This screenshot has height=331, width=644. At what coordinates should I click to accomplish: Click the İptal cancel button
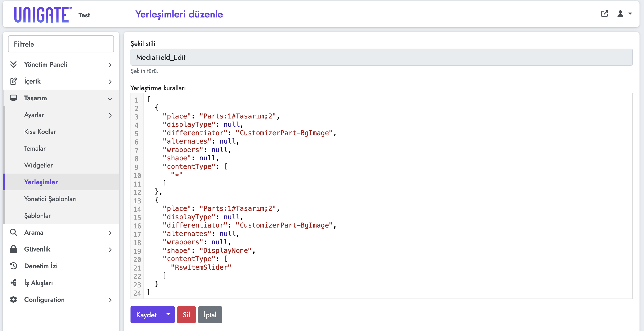point(210,314)
